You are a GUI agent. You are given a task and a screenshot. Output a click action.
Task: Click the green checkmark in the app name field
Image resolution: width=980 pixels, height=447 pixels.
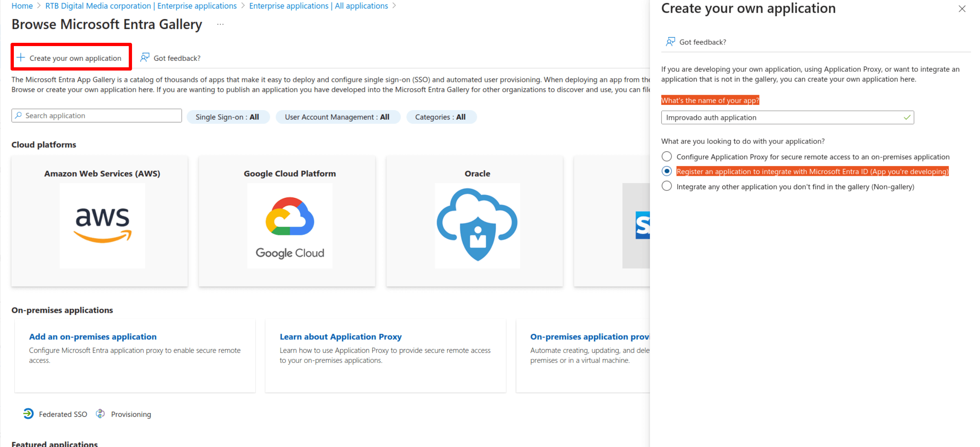tap(907, 117)
